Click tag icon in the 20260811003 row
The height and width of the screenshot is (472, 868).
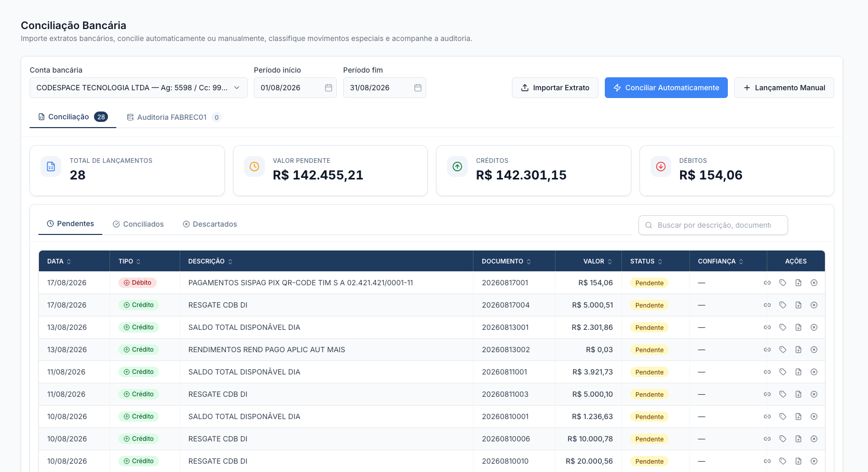pos(783,394)
